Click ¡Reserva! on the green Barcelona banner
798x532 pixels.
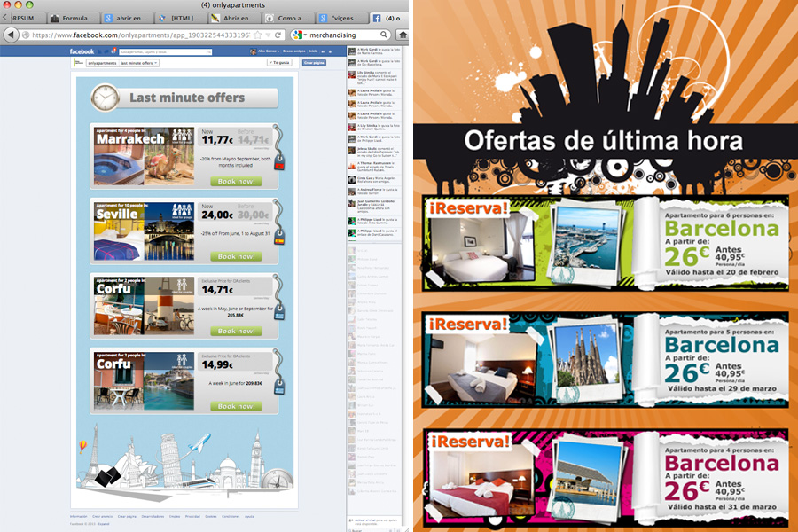[468, 207]
